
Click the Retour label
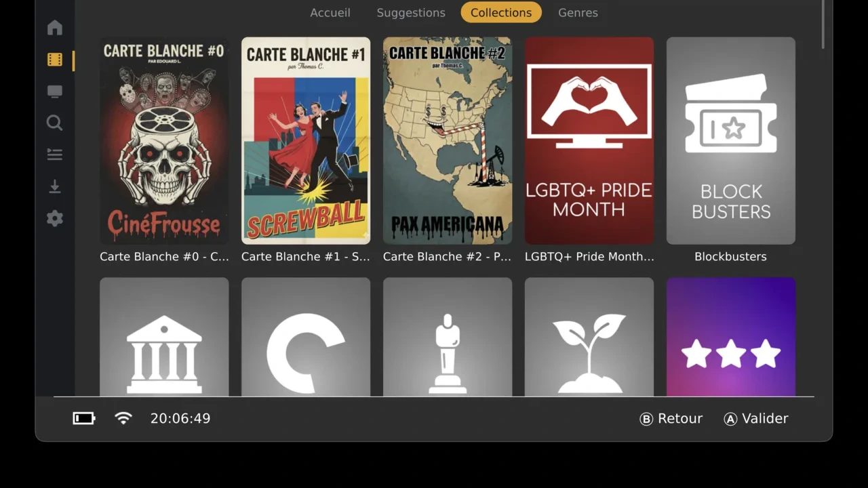tap(680, 418)
